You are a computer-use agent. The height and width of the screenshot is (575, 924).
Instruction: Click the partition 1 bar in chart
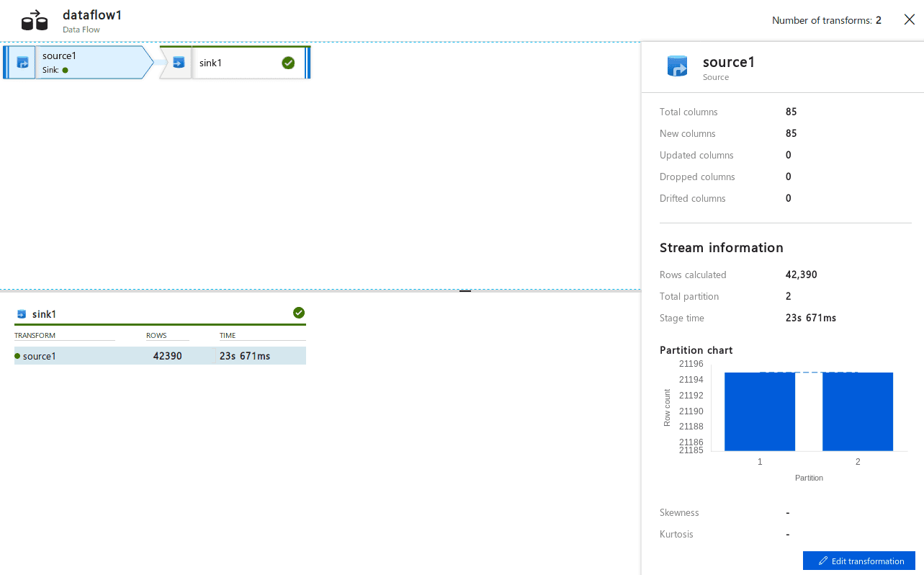coord(760,411)
